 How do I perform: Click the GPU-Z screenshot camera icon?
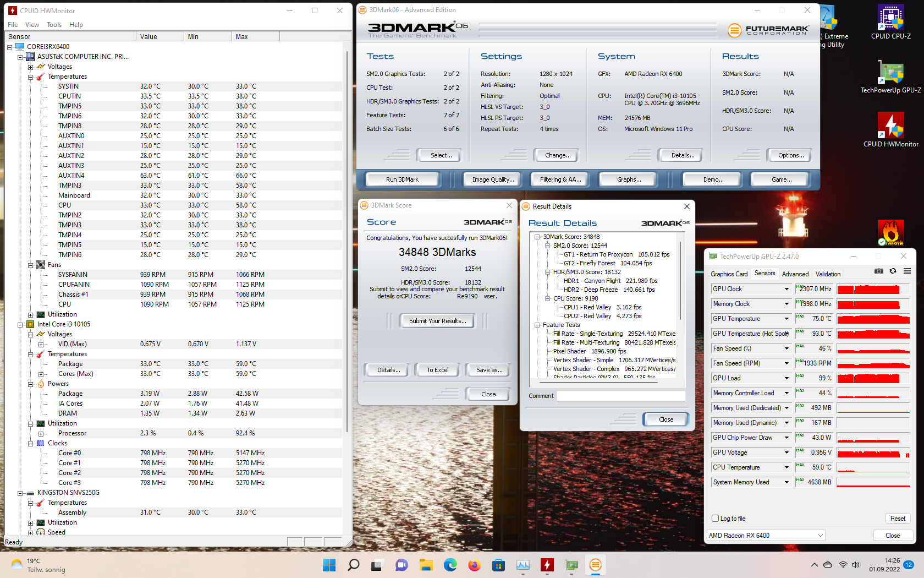(879, 271)
